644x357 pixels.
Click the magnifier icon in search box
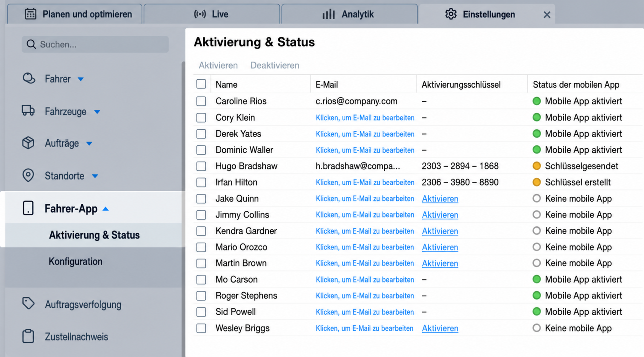tap(31, 44)
